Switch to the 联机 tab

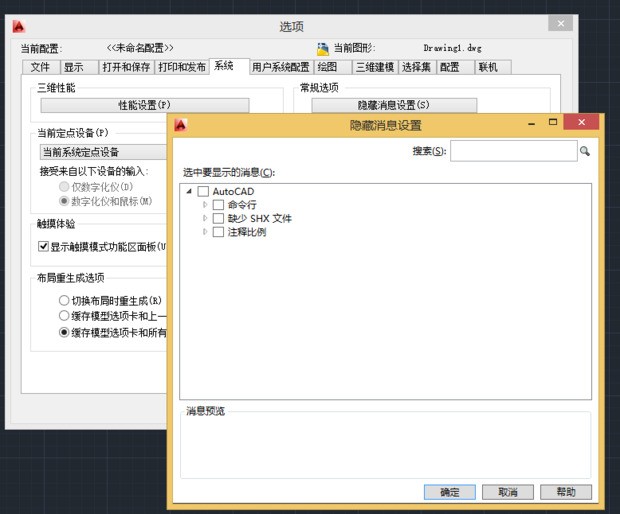pos(493,67)
